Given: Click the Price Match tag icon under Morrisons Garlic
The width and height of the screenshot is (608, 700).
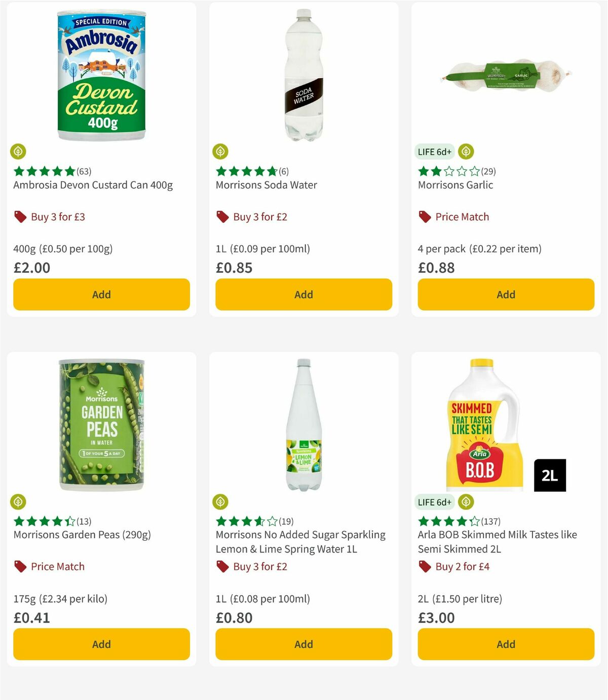Looking at the screenshot, I should [424, 216].
